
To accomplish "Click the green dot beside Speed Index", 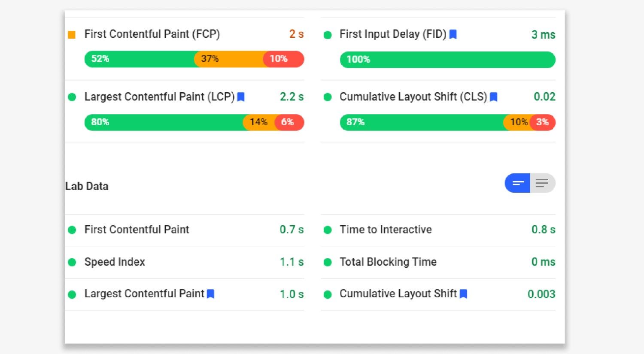I will [x=72, y=262].
